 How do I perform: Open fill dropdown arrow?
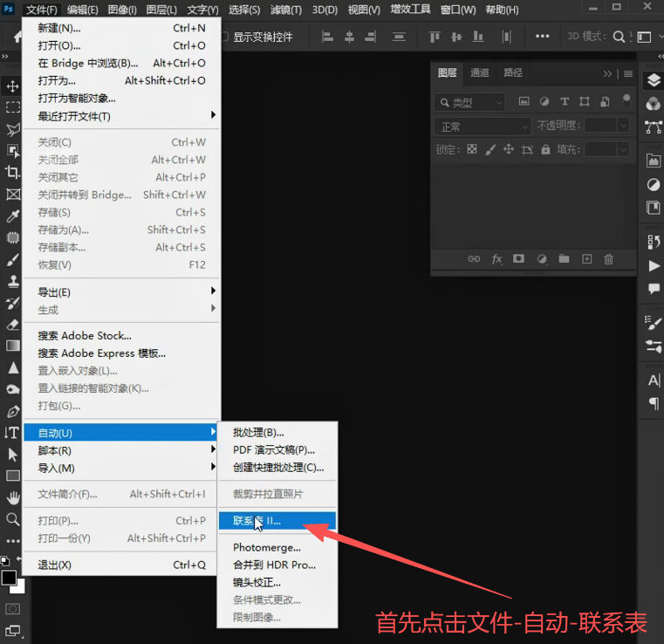[x=623, y=150]
